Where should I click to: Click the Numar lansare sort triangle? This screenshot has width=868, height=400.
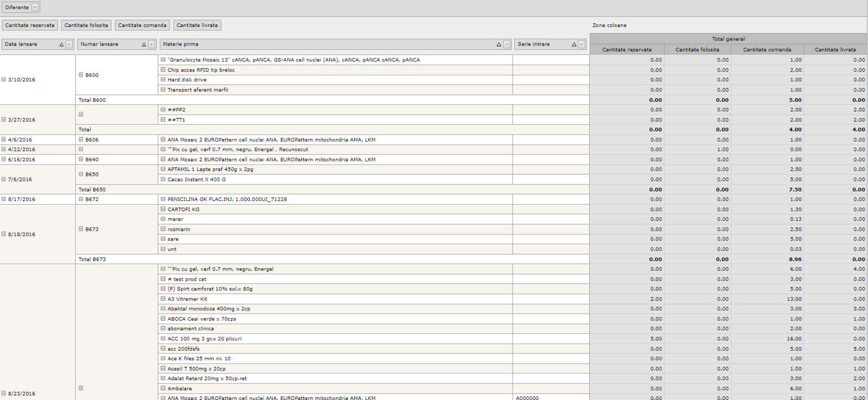point(144,45)
